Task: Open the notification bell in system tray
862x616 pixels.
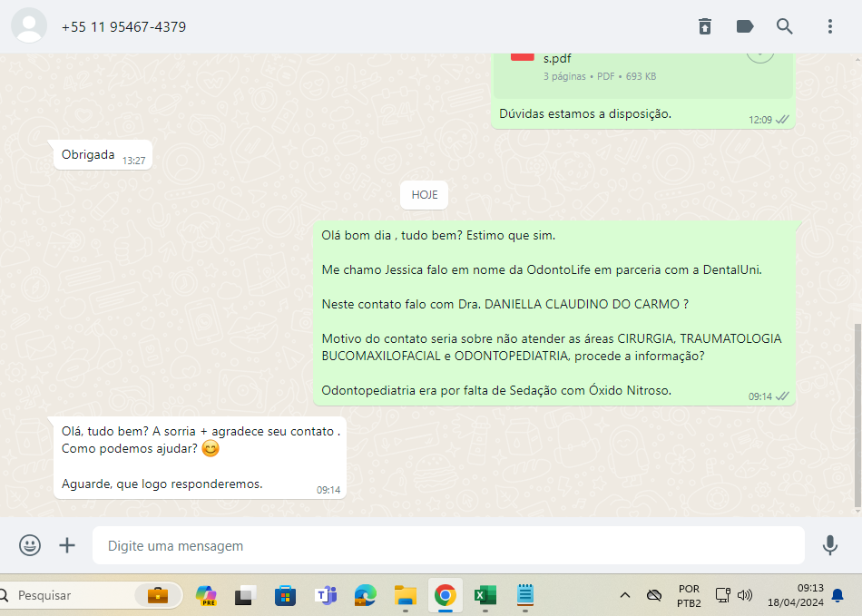Action: coord(838,596)
